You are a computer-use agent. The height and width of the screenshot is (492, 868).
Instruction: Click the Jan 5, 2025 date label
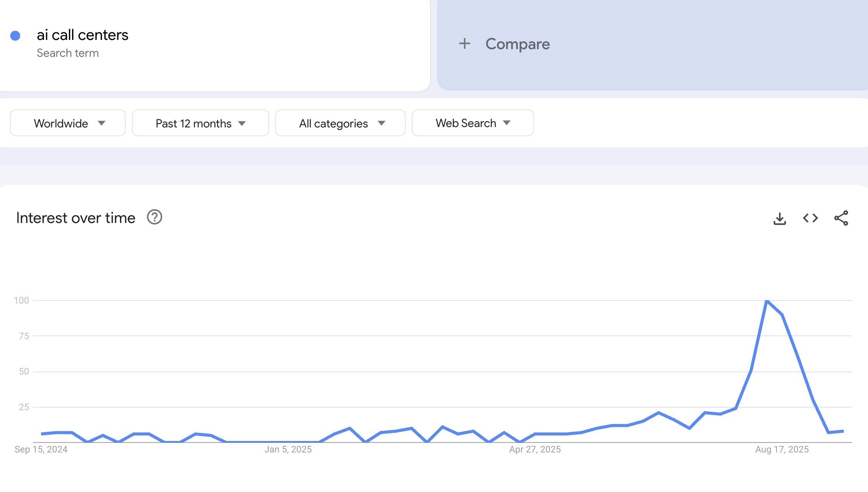coord(288,449)
